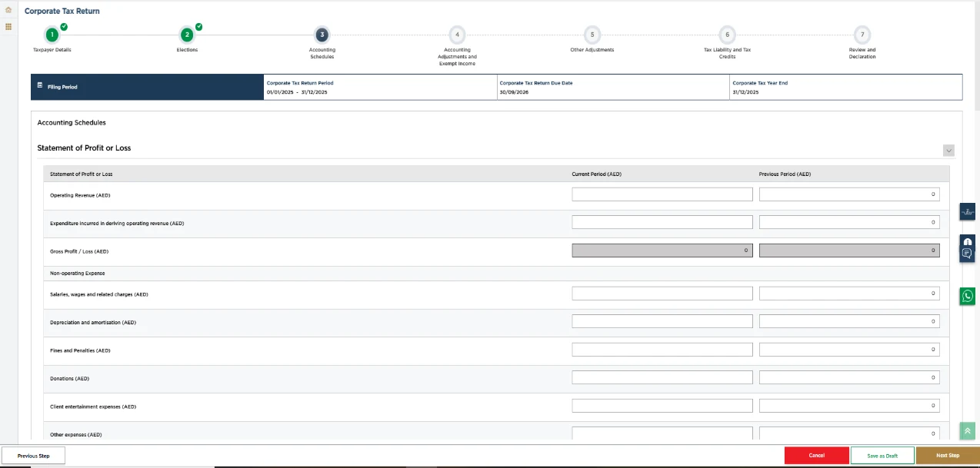This screenshot has height=468, width=980.
Task: Select step 3 Accounting Schedules
Action: click(322, 35)
